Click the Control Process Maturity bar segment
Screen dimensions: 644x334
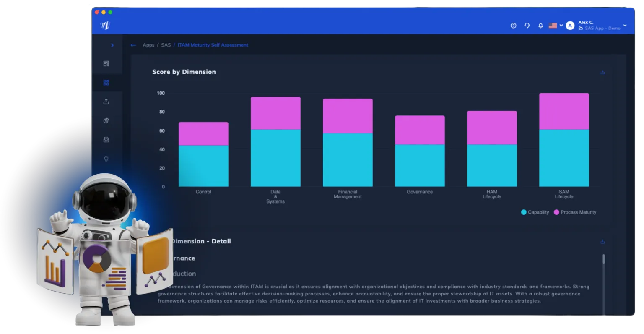203,134
